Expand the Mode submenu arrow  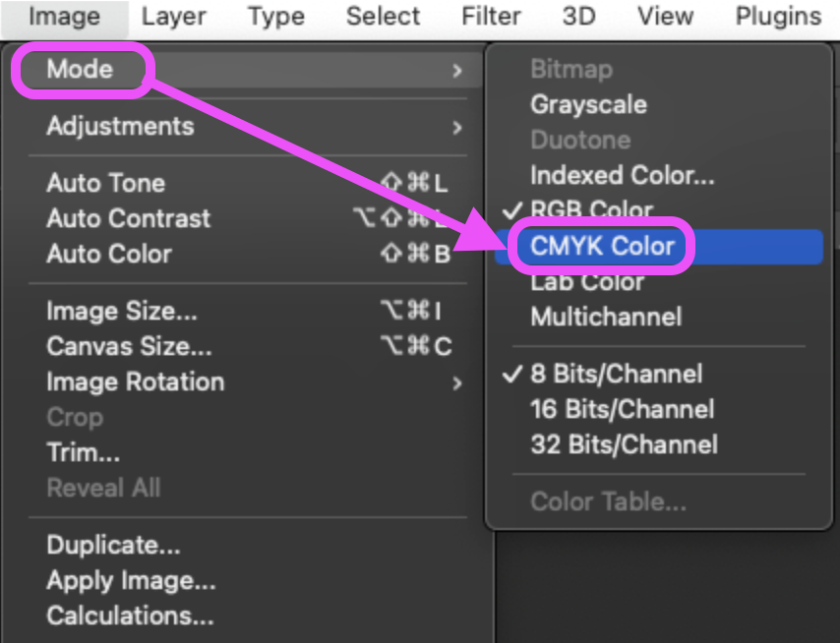click(x=457, y=70)
